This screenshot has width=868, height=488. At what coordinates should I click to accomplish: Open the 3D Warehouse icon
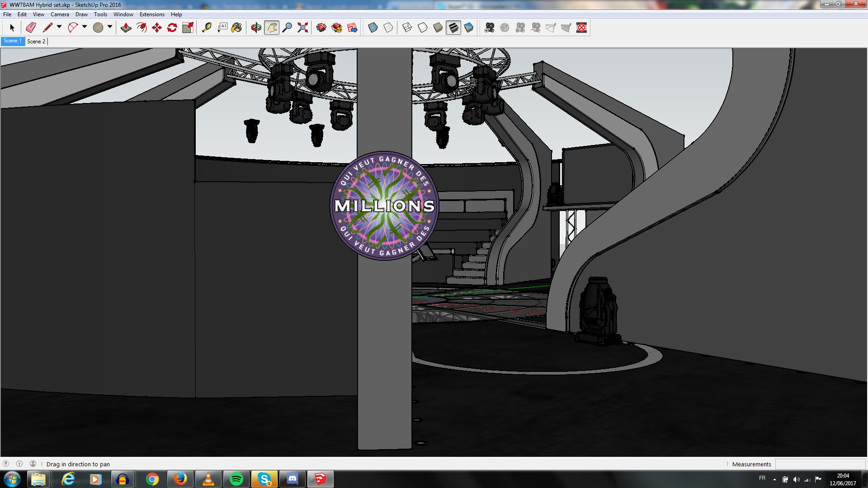(x=321, y=28)
